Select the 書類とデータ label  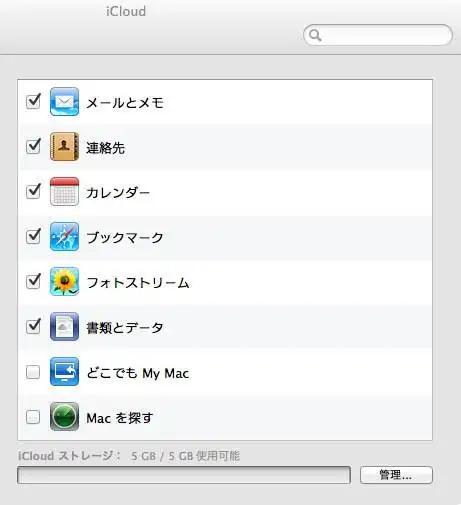(x=125, y=328)
